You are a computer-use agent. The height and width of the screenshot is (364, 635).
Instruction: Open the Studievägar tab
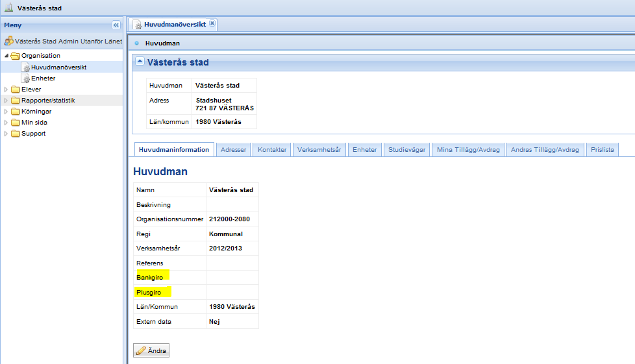[406, 149]
